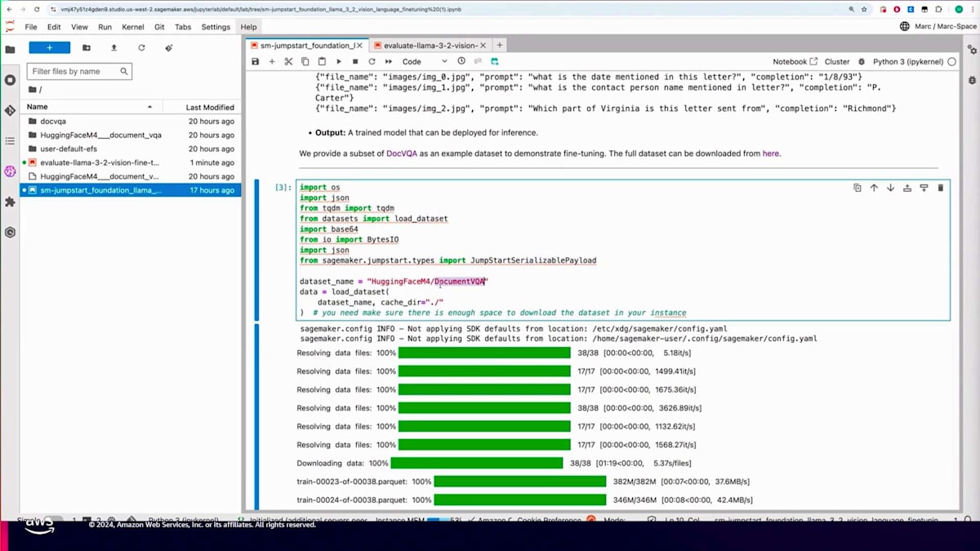Open the Git menu
This screenshot has width=980, height=551.
(159, 27)
